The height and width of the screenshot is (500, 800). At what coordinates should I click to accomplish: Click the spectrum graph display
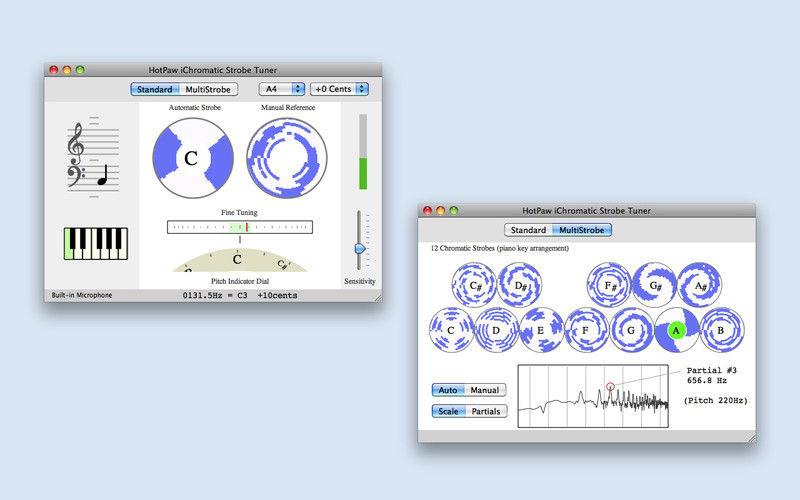point(593,396)
